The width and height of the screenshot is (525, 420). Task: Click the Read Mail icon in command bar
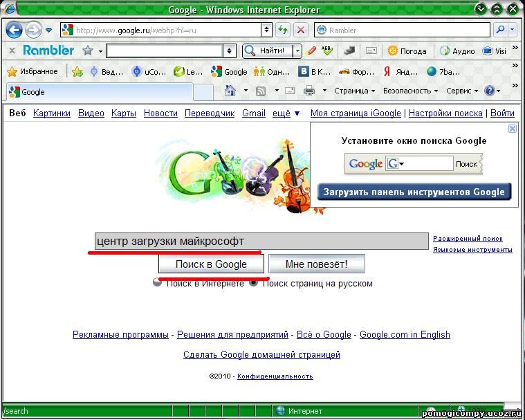point(290,91)
